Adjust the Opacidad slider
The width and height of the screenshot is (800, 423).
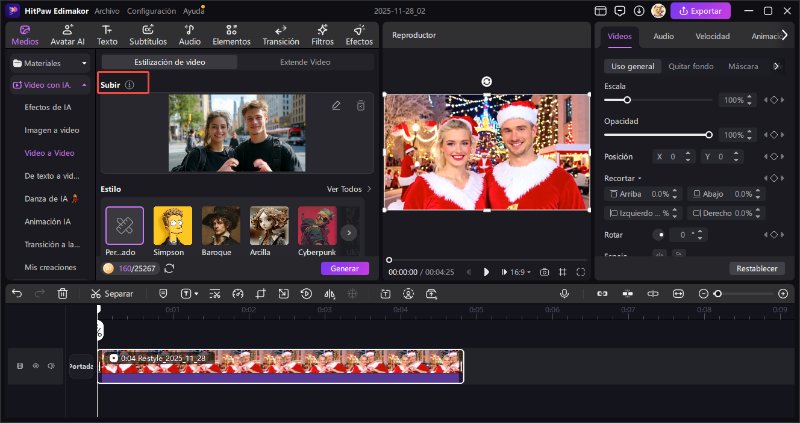[x=658, y=135]
